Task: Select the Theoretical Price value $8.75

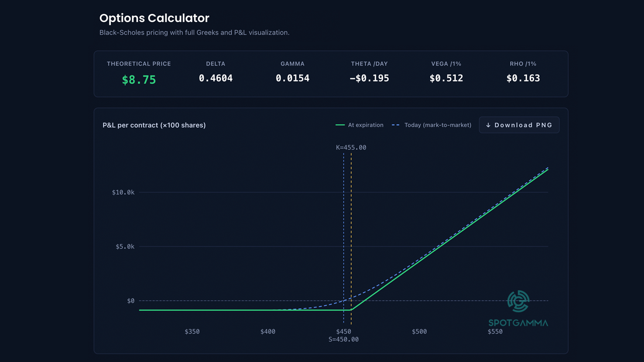Action: click(139, 80)
